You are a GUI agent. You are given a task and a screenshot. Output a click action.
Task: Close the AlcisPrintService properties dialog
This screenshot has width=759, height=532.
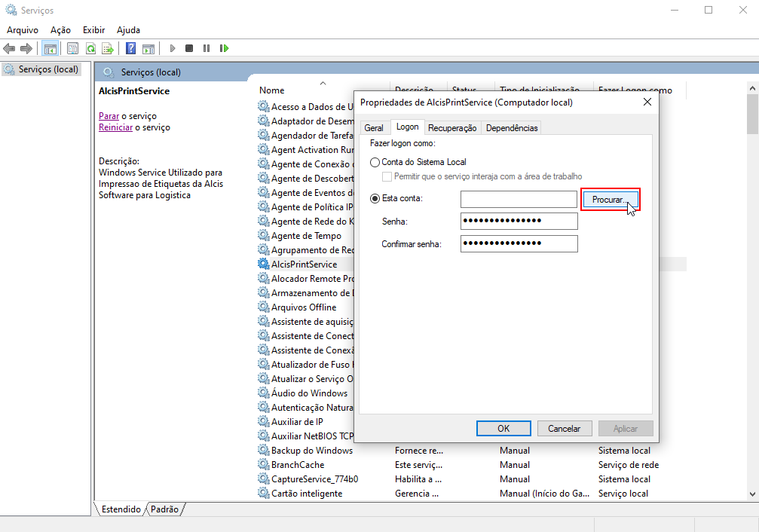tap(647, 102)
